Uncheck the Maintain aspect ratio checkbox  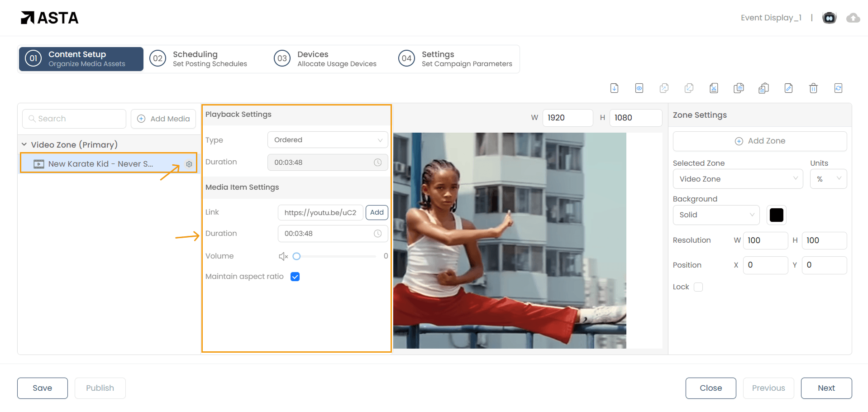[x=295, y=277]
